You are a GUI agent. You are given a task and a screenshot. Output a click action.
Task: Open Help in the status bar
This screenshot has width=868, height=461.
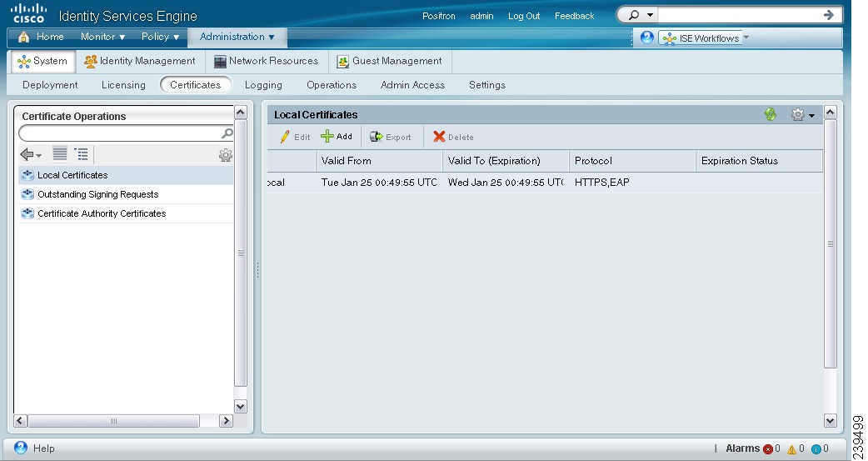click(x=34, y=448)
